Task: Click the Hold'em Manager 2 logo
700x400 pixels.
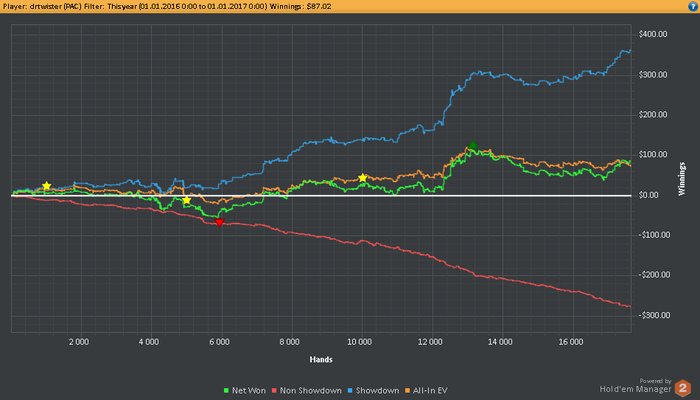Action: [683, 388]
